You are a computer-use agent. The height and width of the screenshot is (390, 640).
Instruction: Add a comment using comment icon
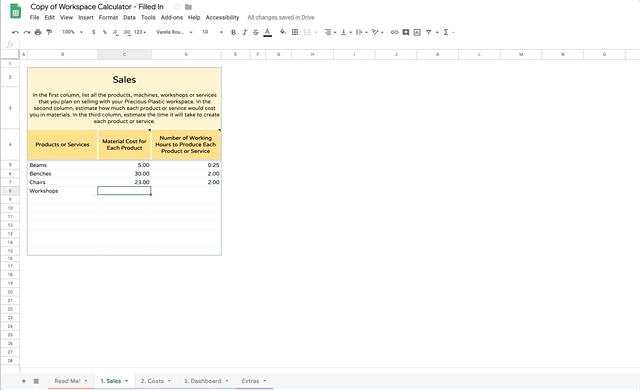pos(406,32)
